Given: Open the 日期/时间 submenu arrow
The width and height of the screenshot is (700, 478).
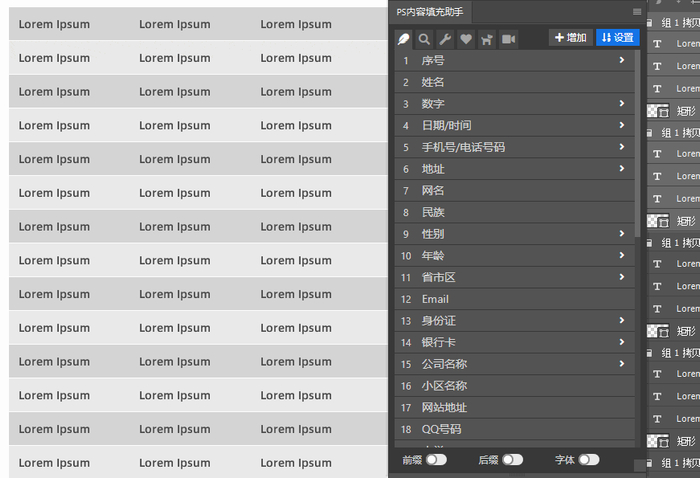Looking at the screenshot, I should click(622, 125).
